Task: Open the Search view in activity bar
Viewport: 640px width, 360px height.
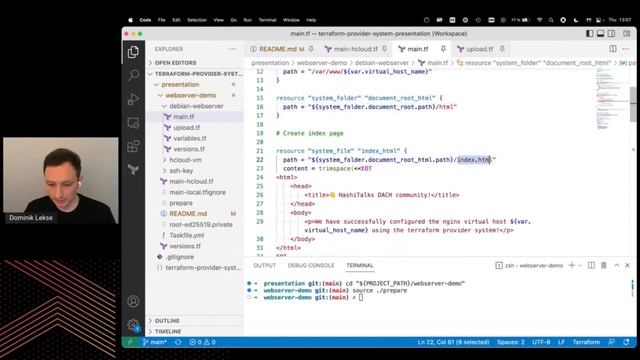Action: click(x=133, y=75)
